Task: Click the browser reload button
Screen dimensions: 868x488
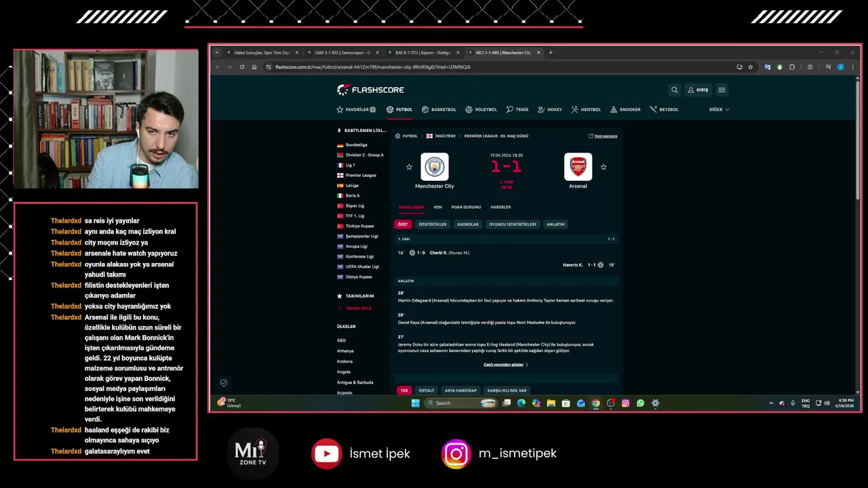Action: click(241, 67)
